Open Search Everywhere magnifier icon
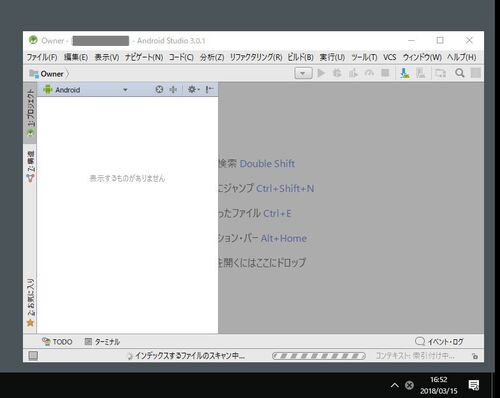The image size is (500, 398). pyautogui.click(x=460, y=73)
